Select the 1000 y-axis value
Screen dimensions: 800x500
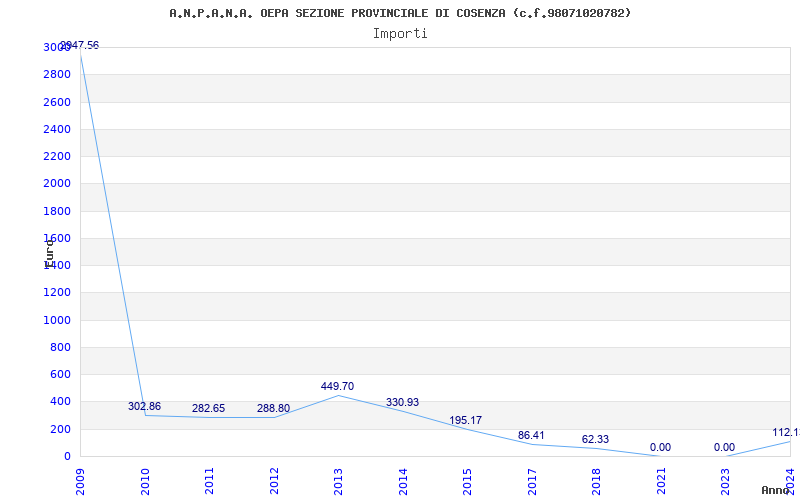(57, 320)
